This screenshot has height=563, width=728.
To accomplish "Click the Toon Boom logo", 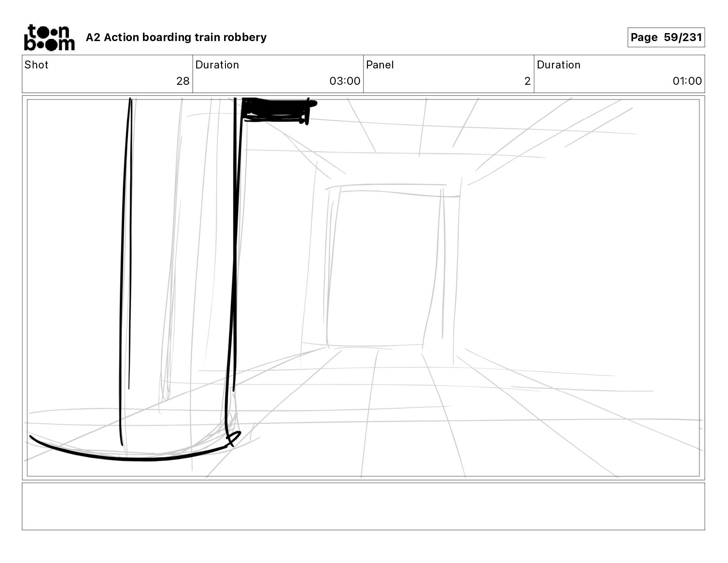I will pyautogui.click(x=49, y=38).
